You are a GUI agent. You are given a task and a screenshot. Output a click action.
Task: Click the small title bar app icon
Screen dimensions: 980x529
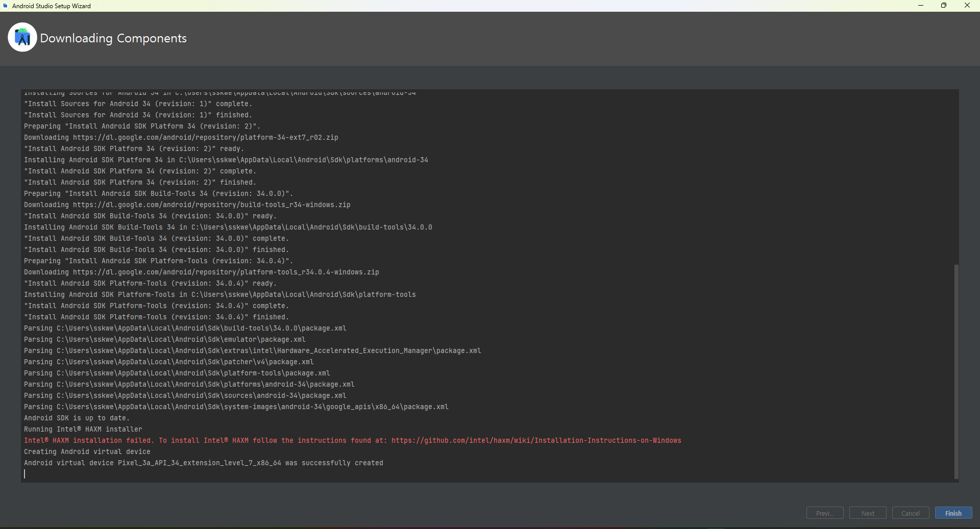[5, 6]
